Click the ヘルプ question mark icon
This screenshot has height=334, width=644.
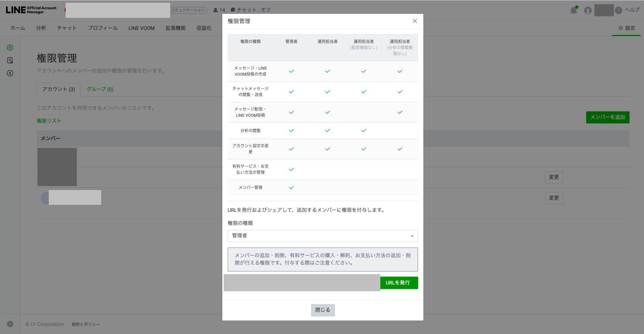click(618, 11)
